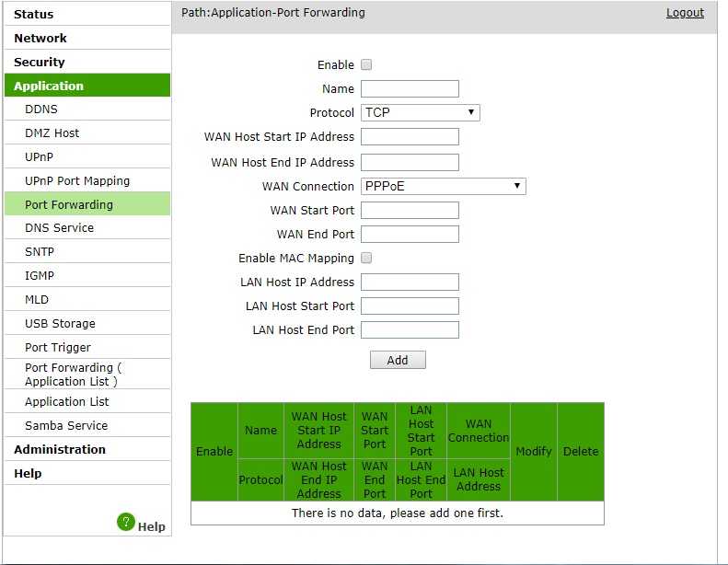Viewport: 728px width, 565px height.
Task: Click the table's Name column header
Action: [261, 431]
